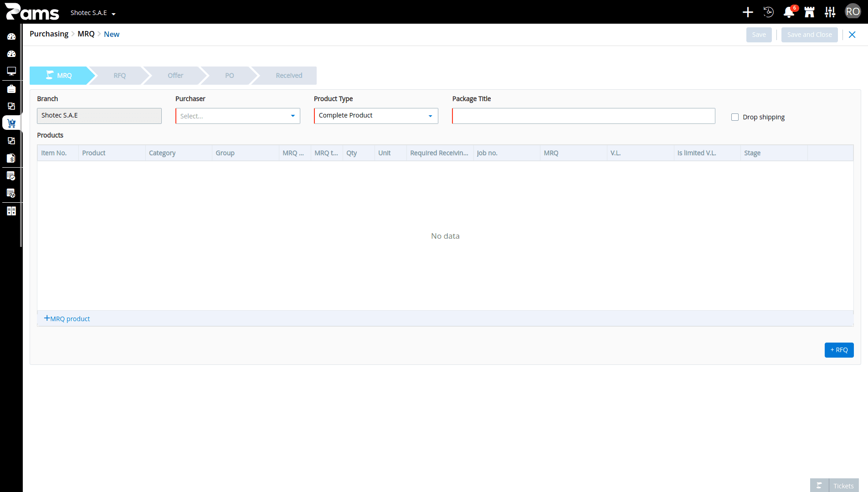Open notifications bell with 6 alerts
Screen dimensions: 868x492
pos(789,12)
